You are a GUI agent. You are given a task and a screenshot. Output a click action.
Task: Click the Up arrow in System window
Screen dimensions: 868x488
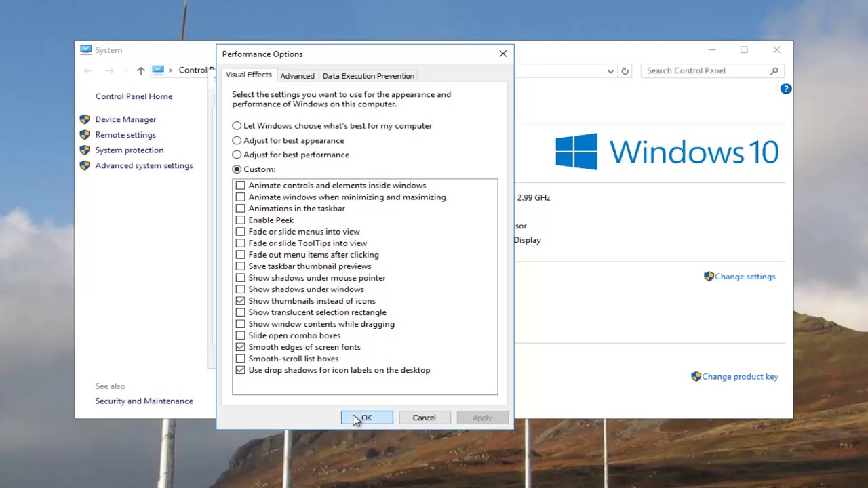point(140,70)
